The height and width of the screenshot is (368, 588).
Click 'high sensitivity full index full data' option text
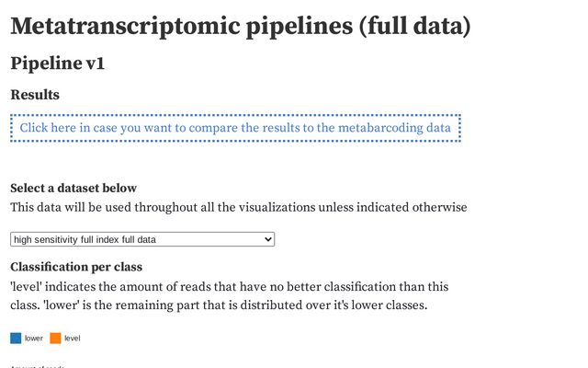click(85, 239)
